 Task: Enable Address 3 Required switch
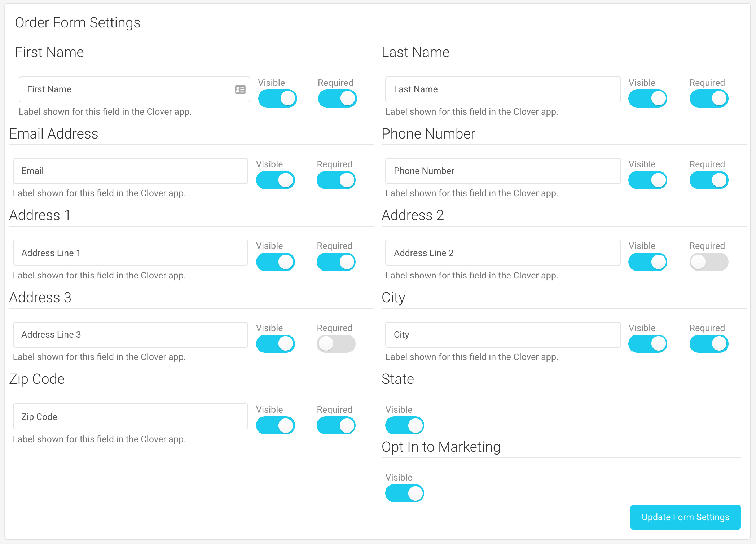[336, 344]
